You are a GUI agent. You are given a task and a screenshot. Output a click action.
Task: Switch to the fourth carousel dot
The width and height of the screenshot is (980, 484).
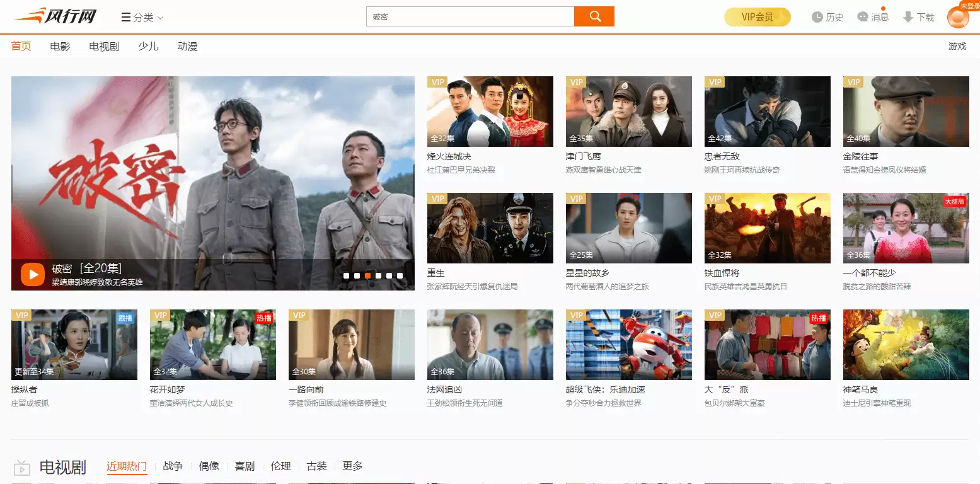378,275
